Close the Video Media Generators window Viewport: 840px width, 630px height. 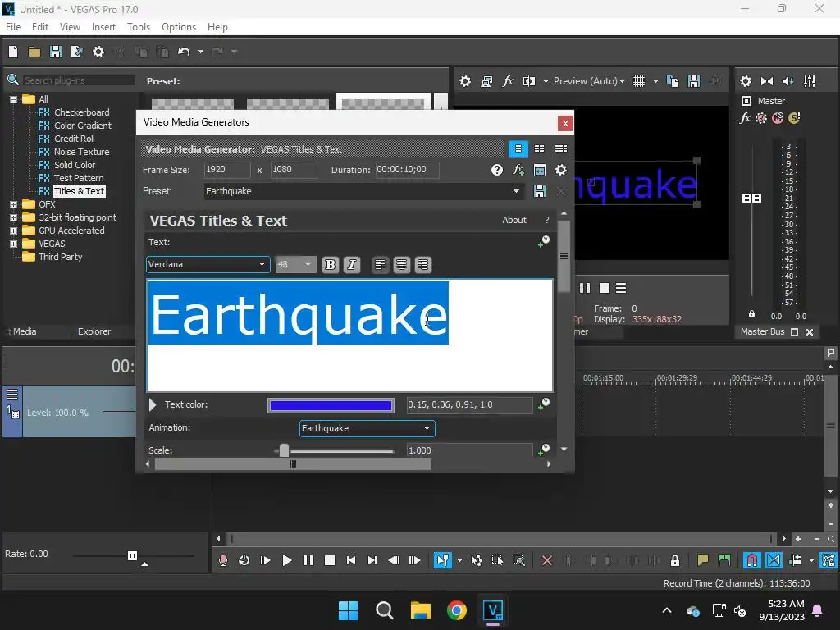click(x=565, y=123)
